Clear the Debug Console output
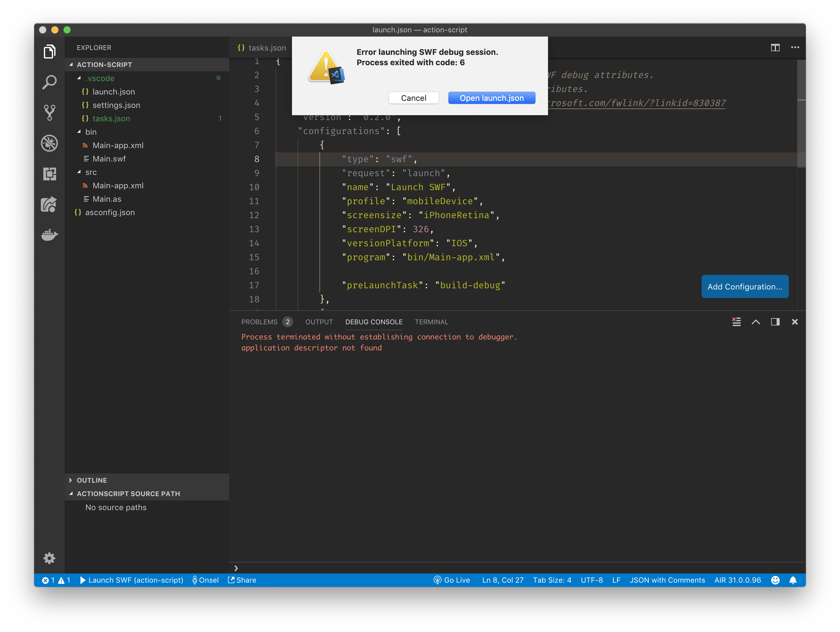Image resolution: width=840 pixels, height=632 pixels. [736, 321]
